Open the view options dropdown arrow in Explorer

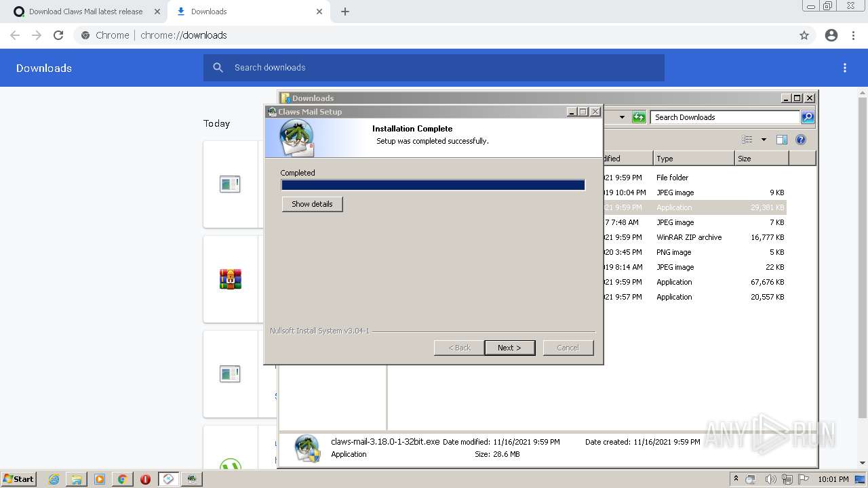tap(764, 140)
